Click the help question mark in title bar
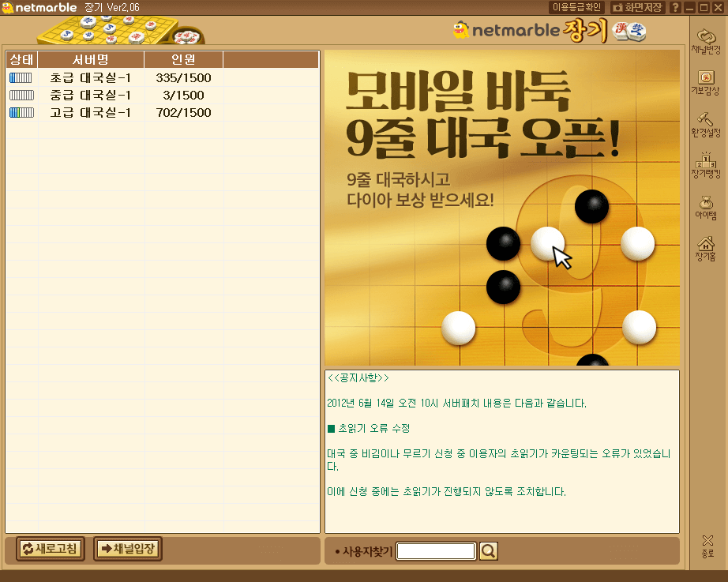Screen dimensions: 728x582 [x=676, y=7]
